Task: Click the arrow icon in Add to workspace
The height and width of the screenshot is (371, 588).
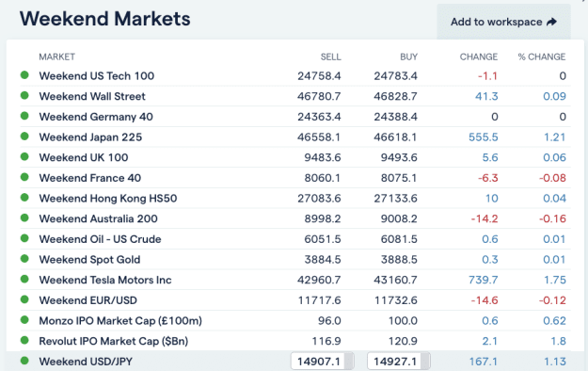Action: coord(551,22)
